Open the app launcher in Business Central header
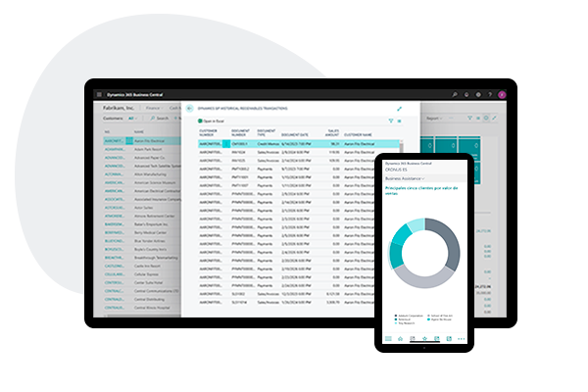 tap(99, 94)
